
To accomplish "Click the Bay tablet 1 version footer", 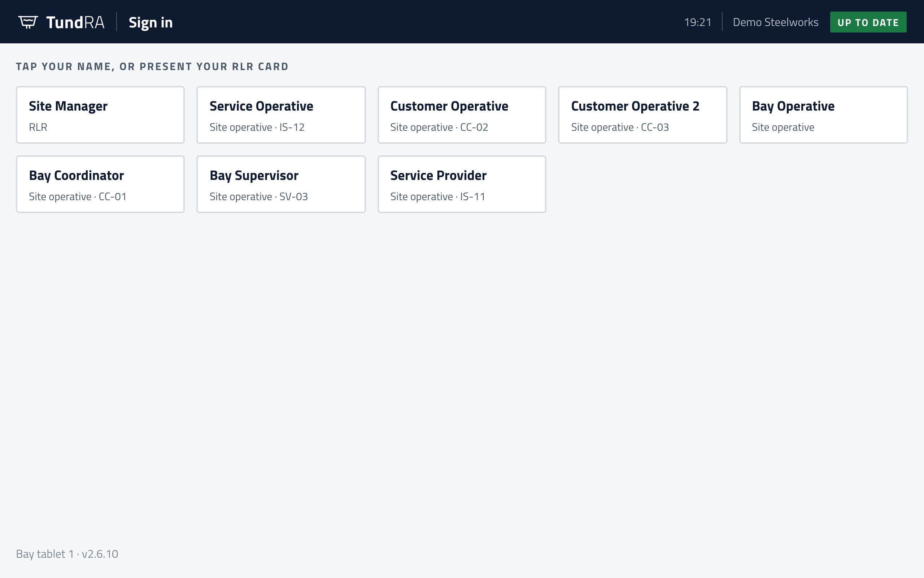I will (x=67, y=554).
